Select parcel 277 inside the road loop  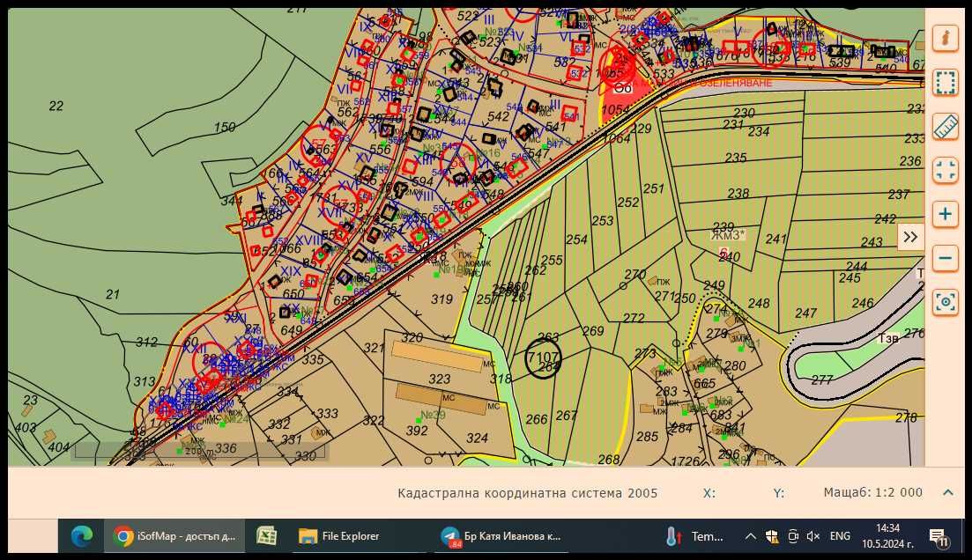click(x=822, y=379)
